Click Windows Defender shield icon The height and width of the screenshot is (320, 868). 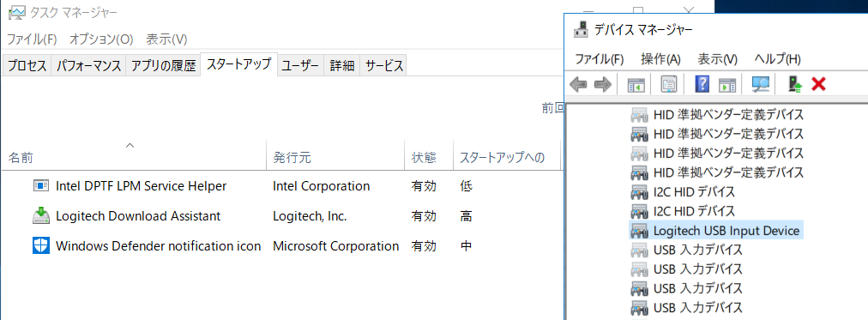point(41,246)
